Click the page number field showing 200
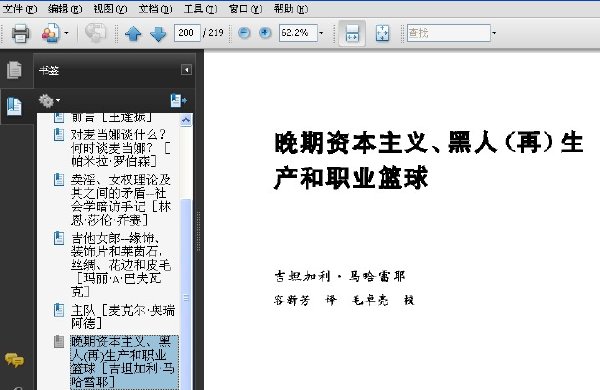 187,33
